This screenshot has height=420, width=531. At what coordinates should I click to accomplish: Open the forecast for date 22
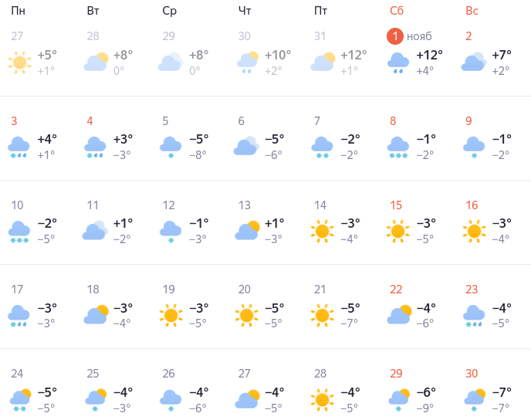point(396,290)
